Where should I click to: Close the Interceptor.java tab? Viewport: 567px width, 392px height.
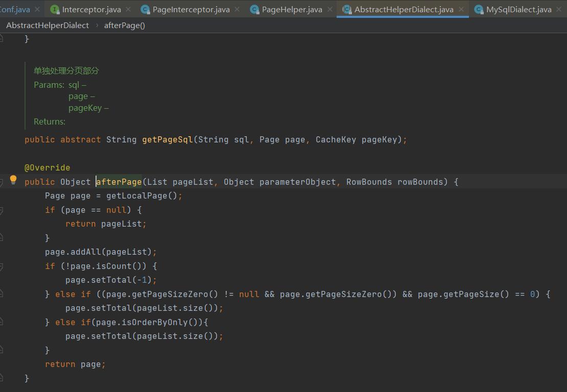tap(128, 9)
